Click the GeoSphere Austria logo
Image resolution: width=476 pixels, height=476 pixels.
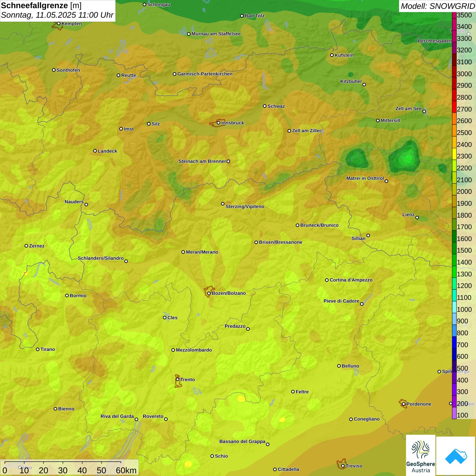click(421, 455)
